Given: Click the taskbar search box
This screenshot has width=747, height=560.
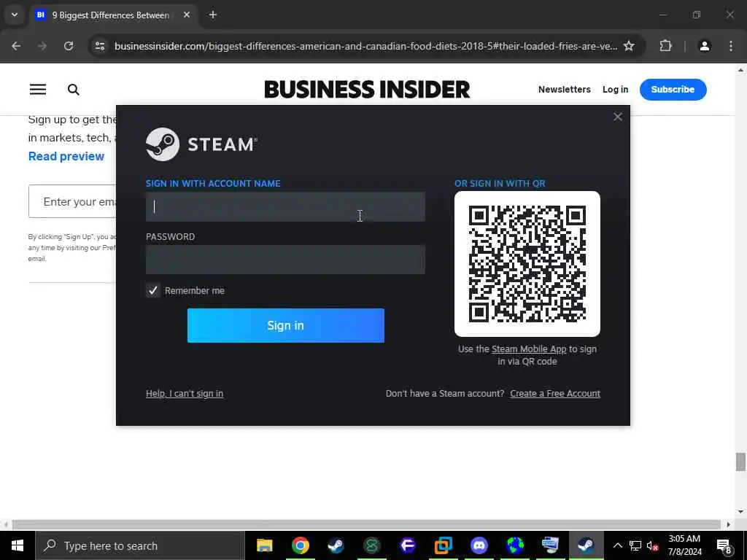Looking at the screenshot, I should pos(140,545).
